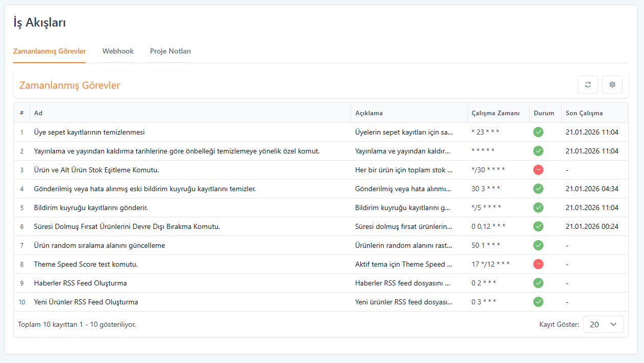Toggle status of eski bildirim kuyruğu temizler task
644x363 pixels.
(x=538, y=189)
